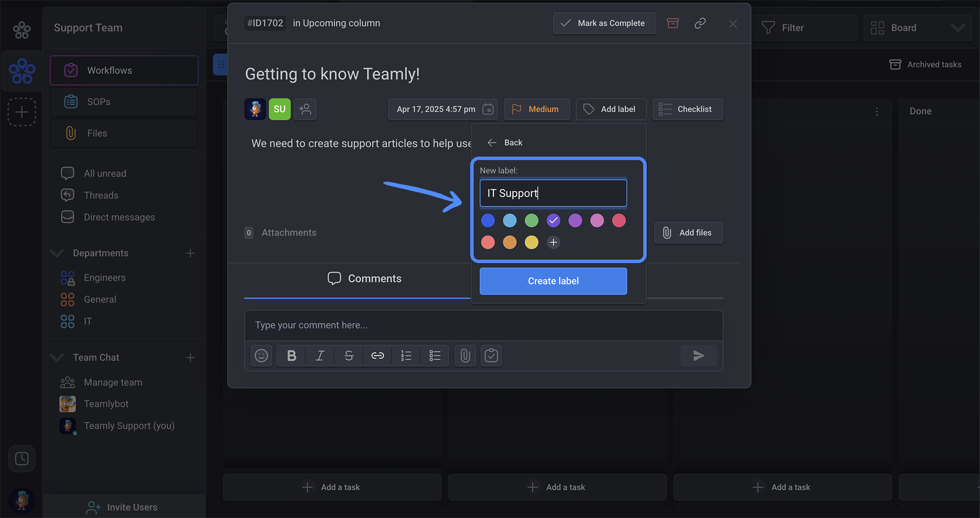Screen dimensions: 980x518
Task: Click the task clipboard icon in comment toolbar
Action: tap(491, 355)
